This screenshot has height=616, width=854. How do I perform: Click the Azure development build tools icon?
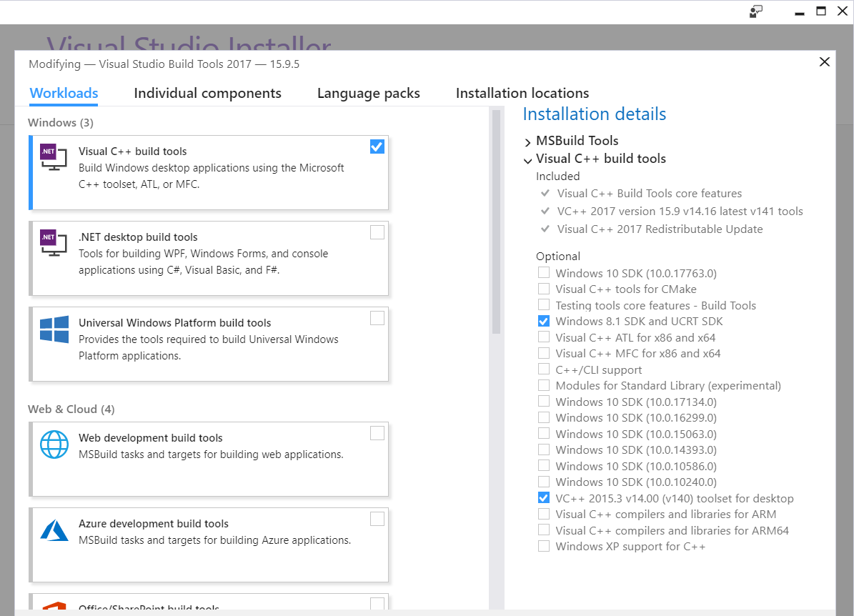pyautogui.click(x=54, y=530)
